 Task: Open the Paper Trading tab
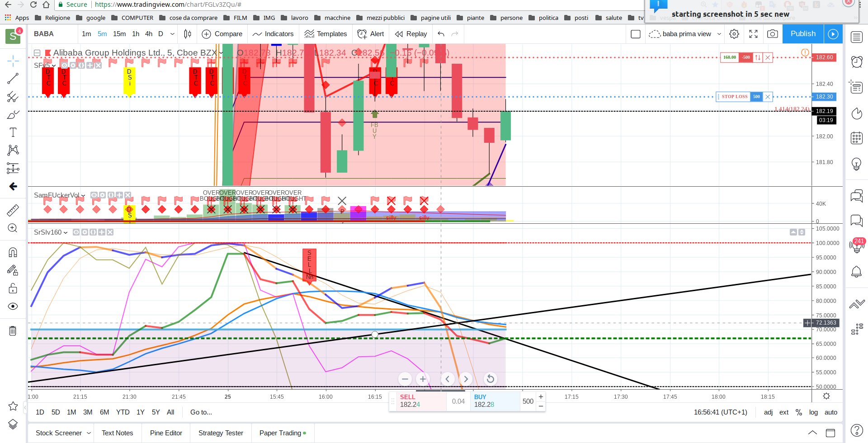283,433
